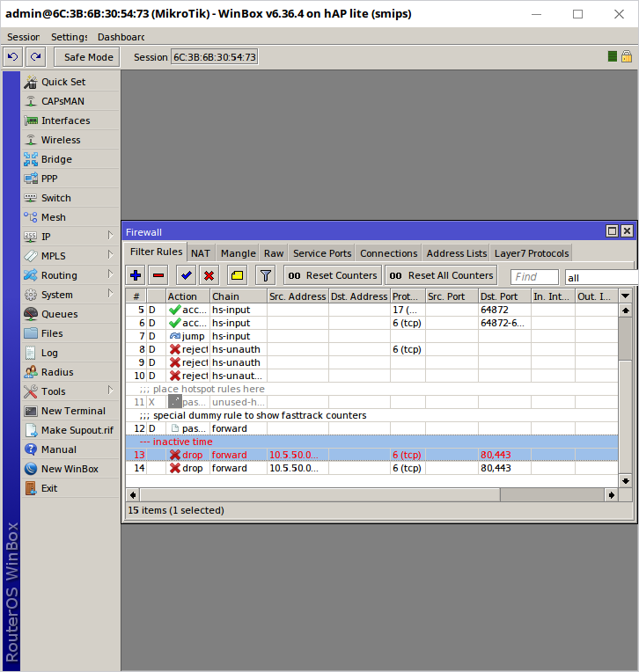Open the Bridge sidebar item
Viewport: 639px width, 672px height.
click(x=70, y=159)
